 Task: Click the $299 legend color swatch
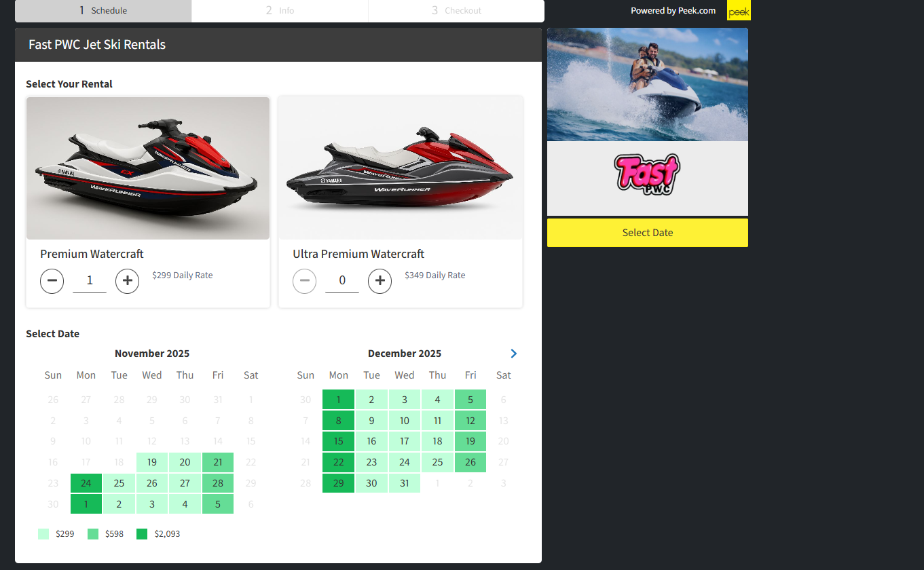click(x=43, y=534)
